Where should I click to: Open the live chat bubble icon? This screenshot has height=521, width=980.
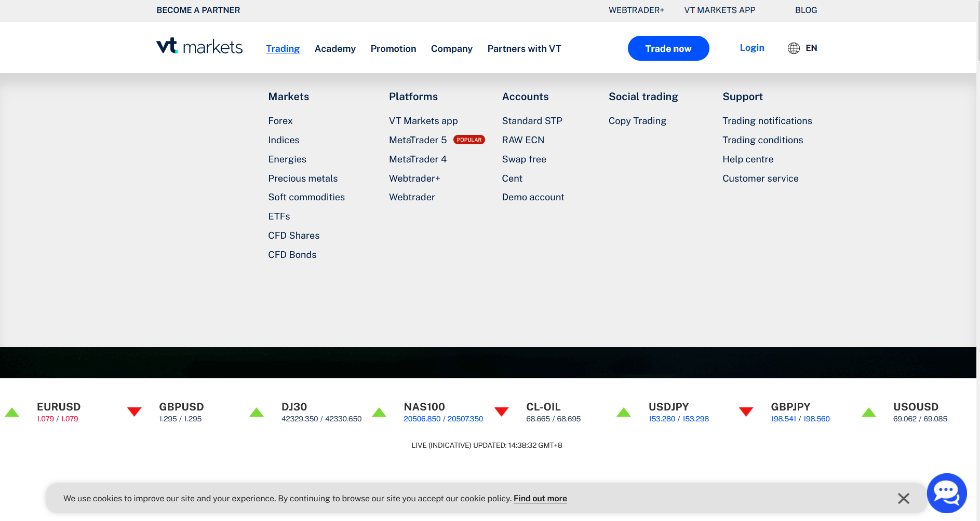tap(947, 493)
